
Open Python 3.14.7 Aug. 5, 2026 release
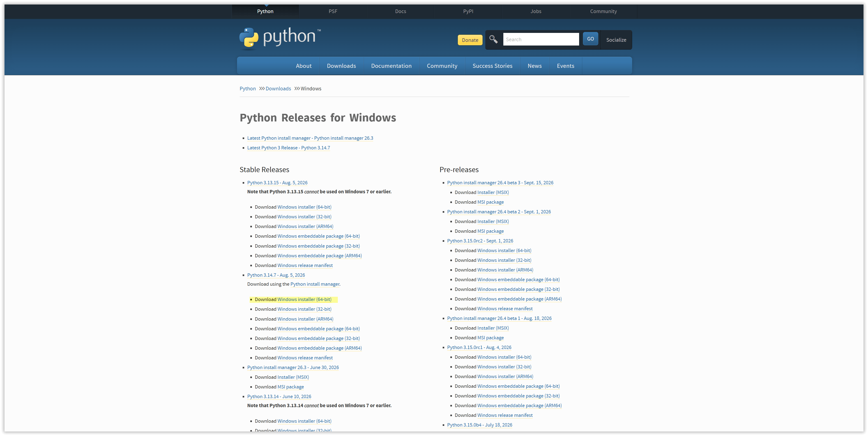[x=276, y=275]
